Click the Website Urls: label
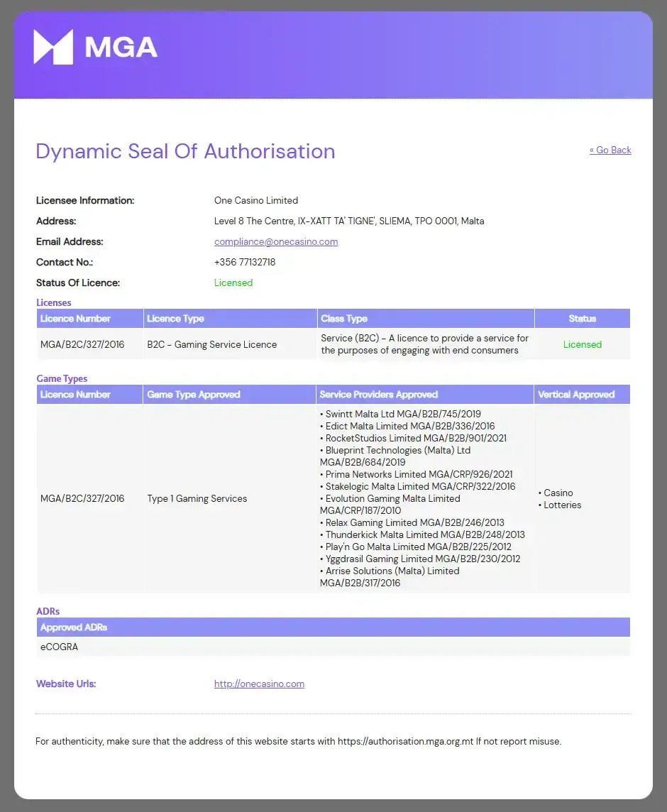 coord(66,684)
